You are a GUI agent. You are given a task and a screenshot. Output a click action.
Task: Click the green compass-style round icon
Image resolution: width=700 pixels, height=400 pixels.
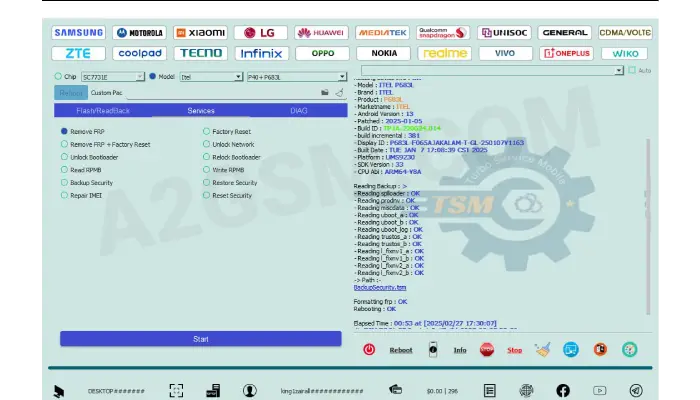pos(629,350)
